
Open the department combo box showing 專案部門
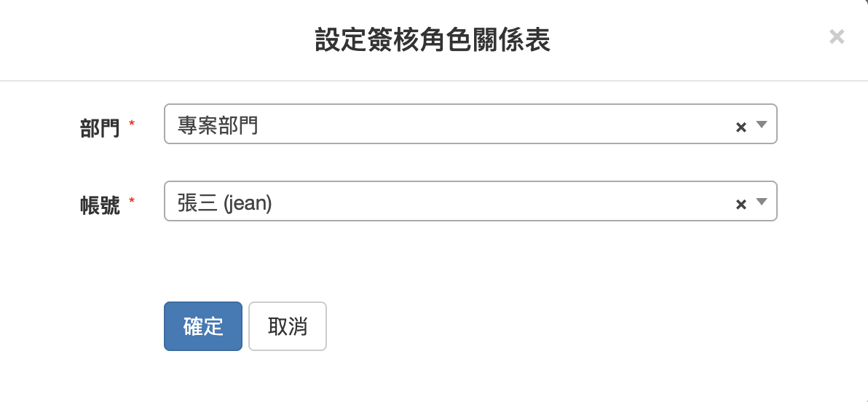[x=470, y=124]
